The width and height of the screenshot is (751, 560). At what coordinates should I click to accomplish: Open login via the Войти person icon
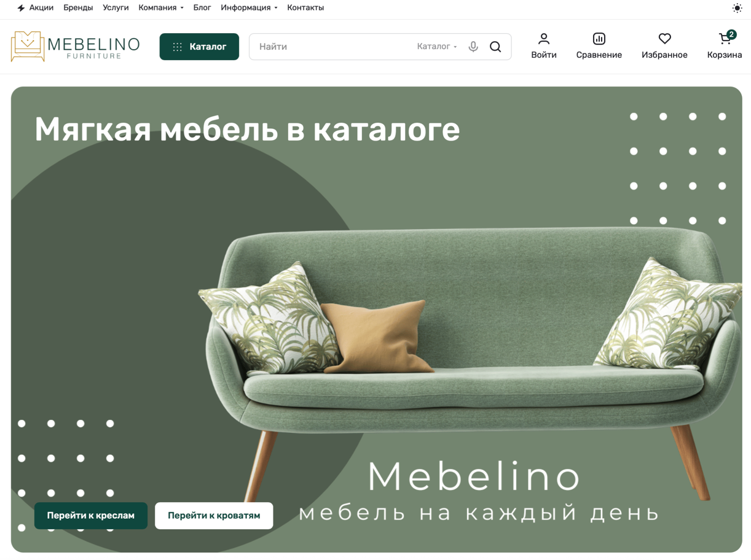(x=544, y=39)
